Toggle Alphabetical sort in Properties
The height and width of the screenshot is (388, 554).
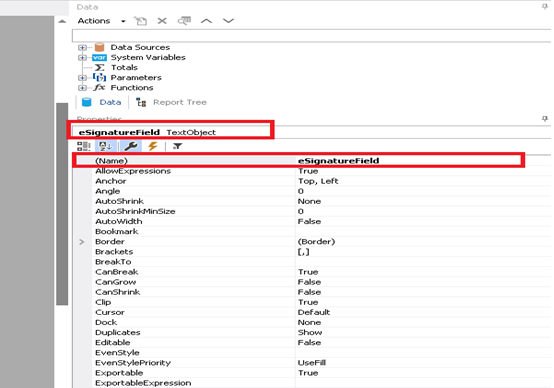click(x=106, y=146)
